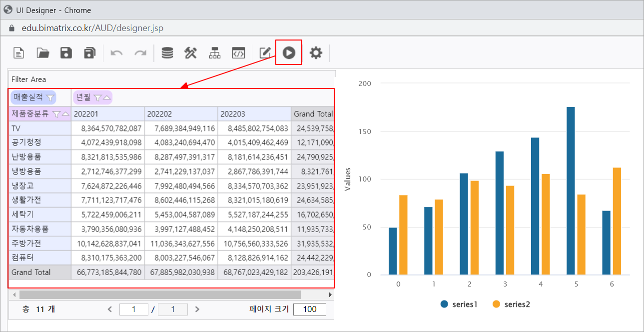Viewport: 644px width, 332px height.
Task: Click the page size input field
Action: pos(310,309)
